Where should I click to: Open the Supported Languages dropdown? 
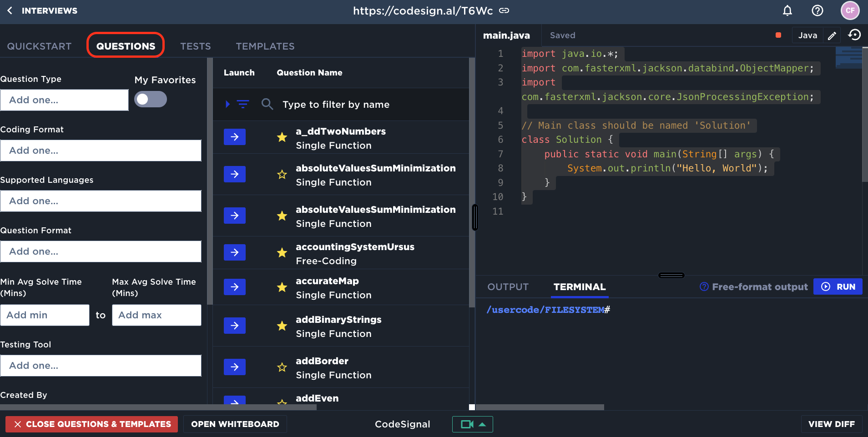tap(101, 201)
